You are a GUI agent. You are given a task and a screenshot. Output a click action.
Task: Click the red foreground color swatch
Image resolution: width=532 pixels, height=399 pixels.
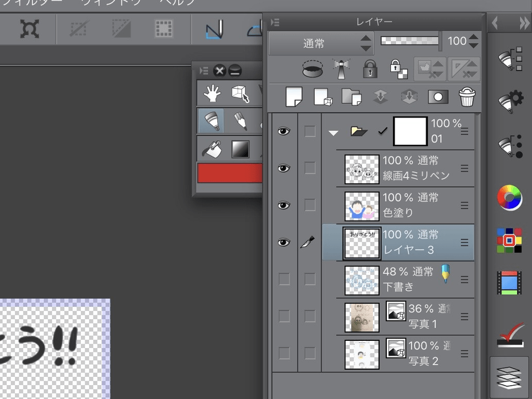229,173
